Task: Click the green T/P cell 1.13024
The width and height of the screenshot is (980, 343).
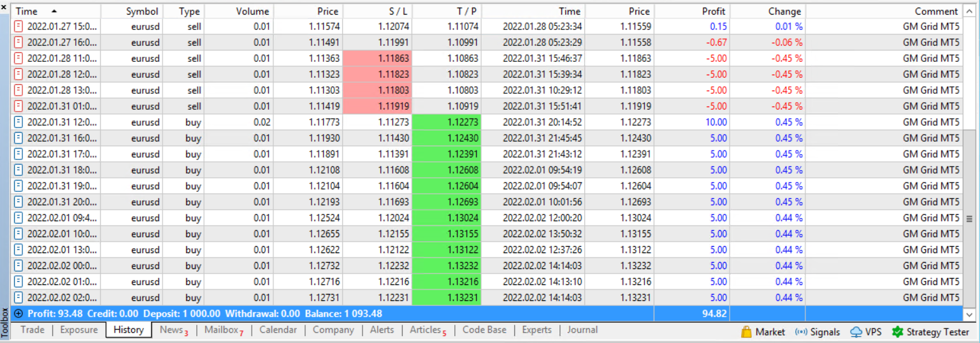Action: point(447,218)
